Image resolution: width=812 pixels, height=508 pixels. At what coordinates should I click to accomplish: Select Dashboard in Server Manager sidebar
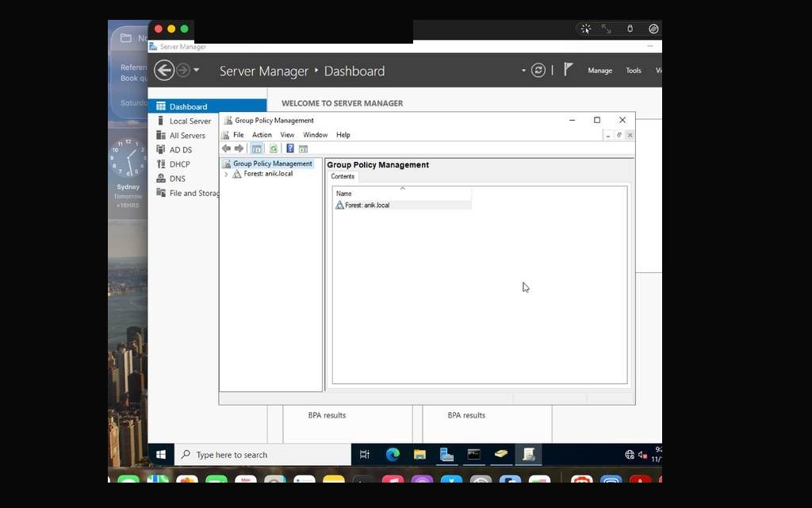[x=207, y=106]
